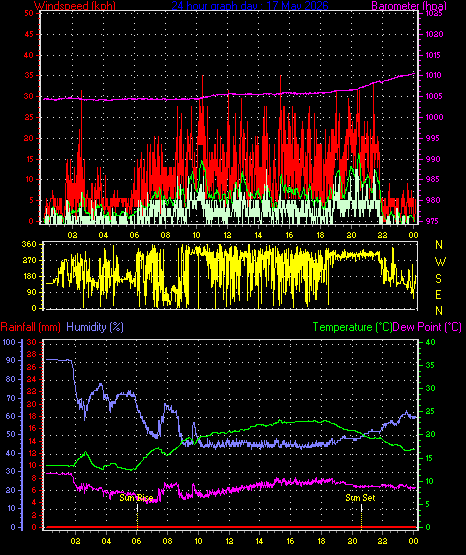This screenshot has width=466, height=555.
Task: Click the 18 hour label under the windspeed chart
Action: pyautogui.click(x=320, y=235)
